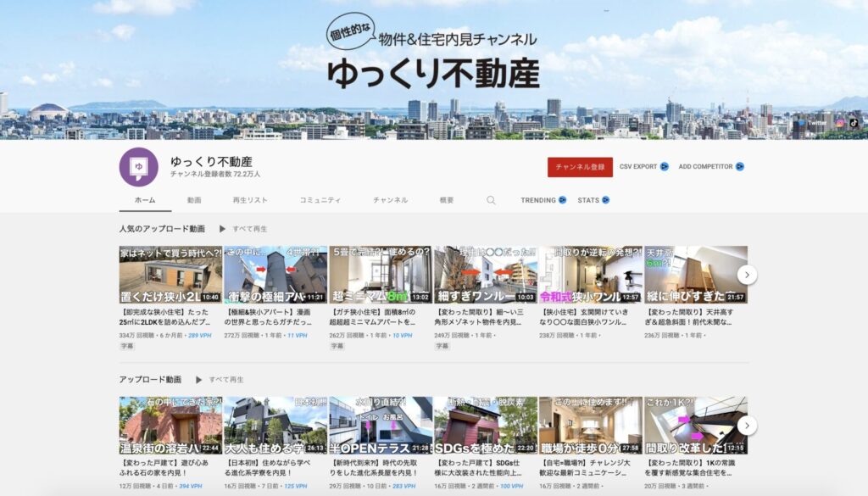Go to the コミュニティ tab
The width and height of the screenshot is (868, 496).
[x=320, y=200]
